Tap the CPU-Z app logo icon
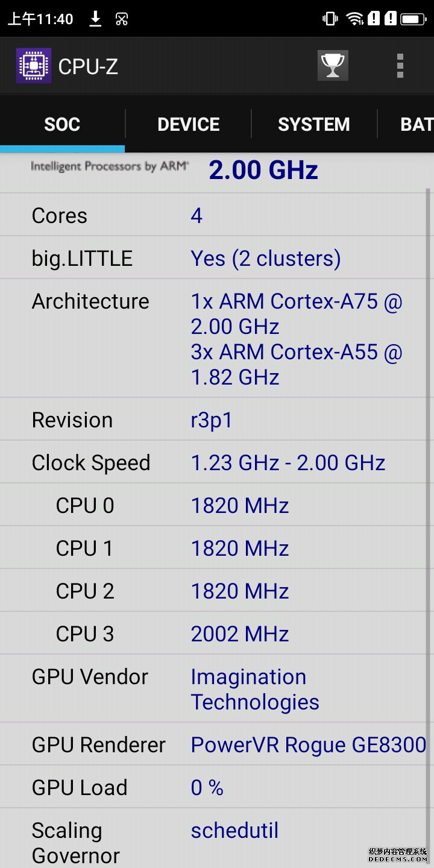This screenshot has width=434, height=868. [x=33, y=66]
